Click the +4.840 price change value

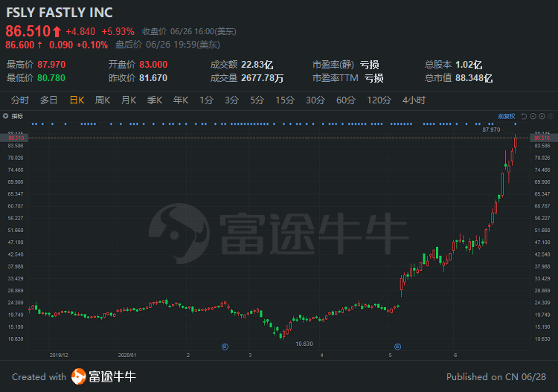[x=80, y=32]
